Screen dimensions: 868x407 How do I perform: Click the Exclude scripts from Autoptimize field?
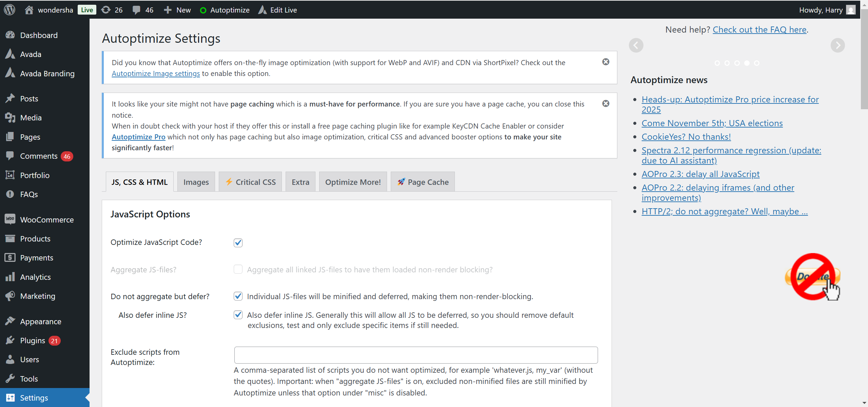[x=416, y=355]
